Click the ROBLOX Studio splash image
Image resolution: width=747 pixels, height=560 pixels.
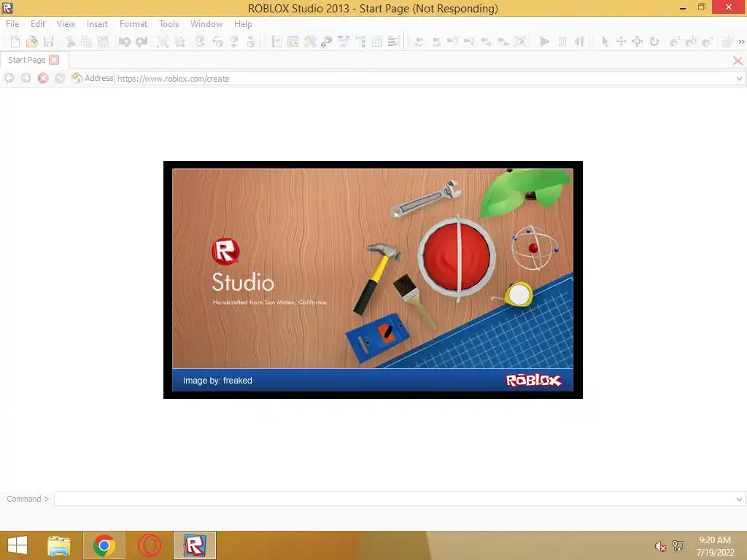(x=373, y=280)
